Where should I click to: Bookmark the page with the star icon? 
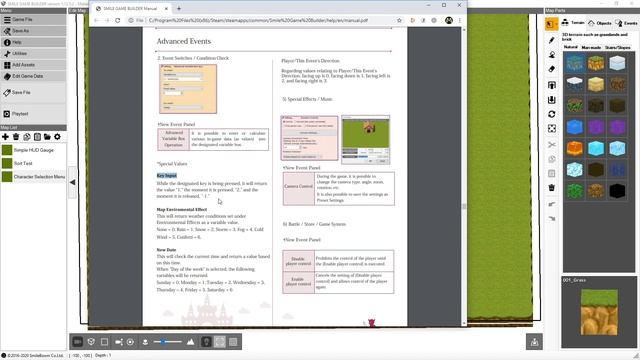click(x=399, y=20)
